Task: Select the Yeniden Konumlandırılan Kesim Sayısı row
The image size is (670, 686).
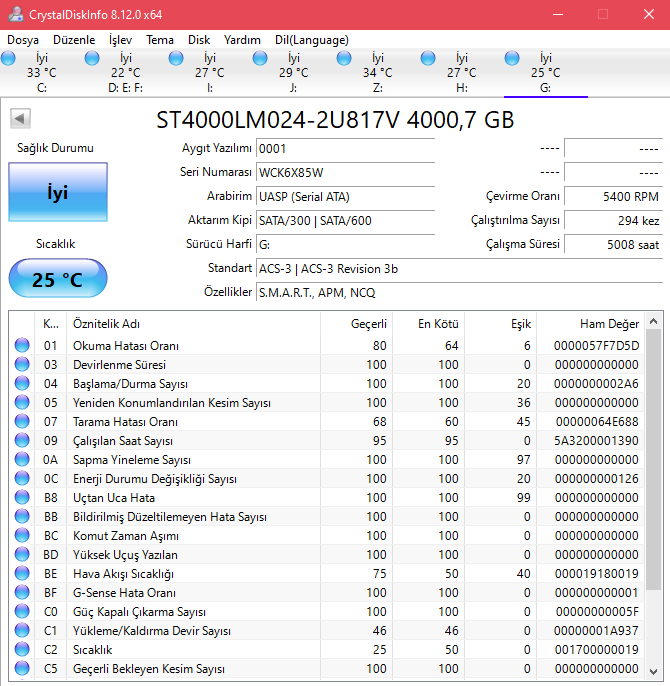Action: coord(326,402)
